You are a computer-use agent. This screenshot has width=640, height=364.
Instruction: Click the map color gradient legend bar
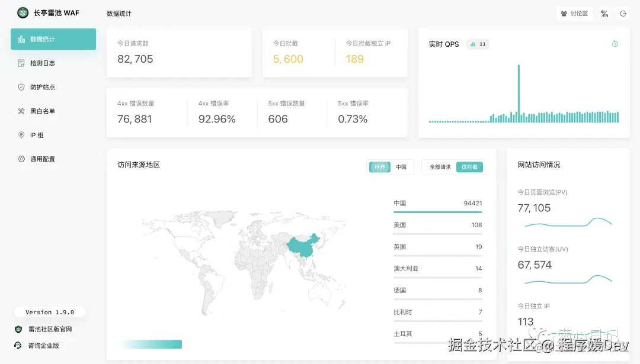coord(152,344)
